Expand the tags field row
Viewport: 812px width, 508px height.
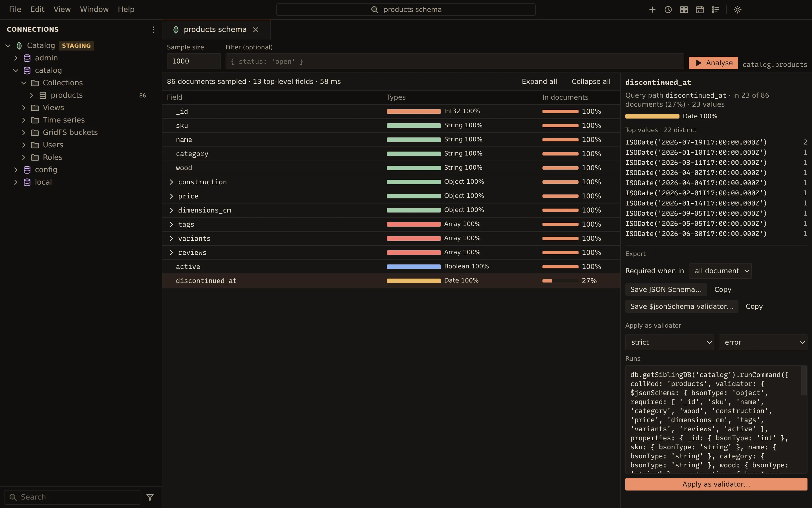[x=171, y=224]
